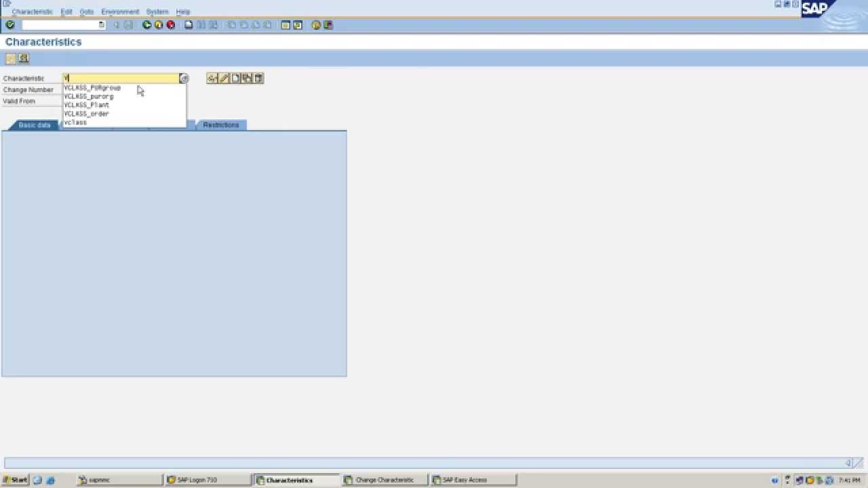Click the status bar expand arrow
Screen dimensions: 868x488
click(848, 463)
